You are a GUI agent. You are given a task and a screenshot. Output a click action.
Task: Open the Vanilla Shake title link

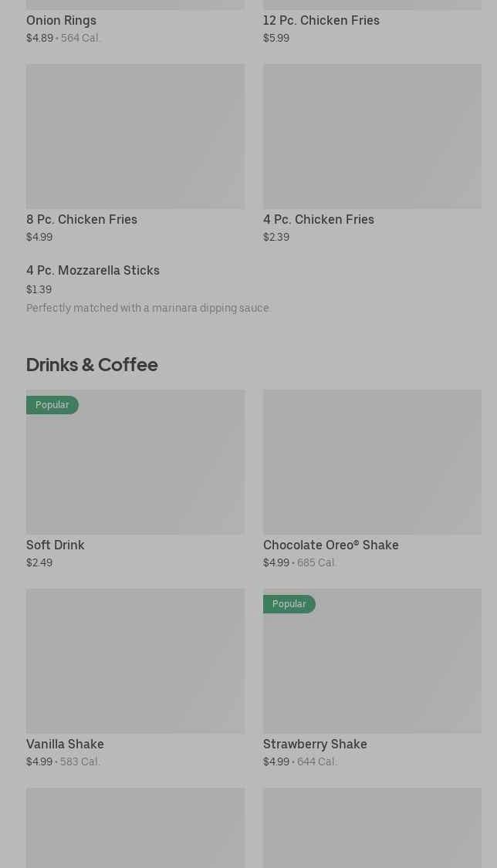[x=65, y=745]
